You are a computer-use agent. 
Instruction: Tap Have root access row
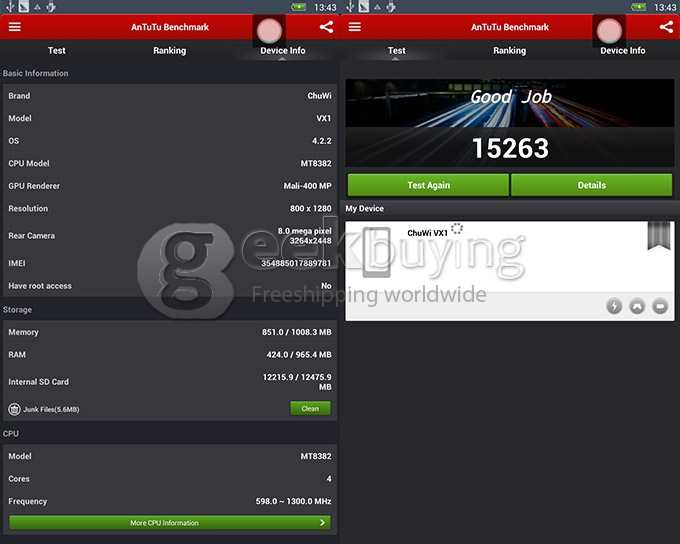[170, 286]
